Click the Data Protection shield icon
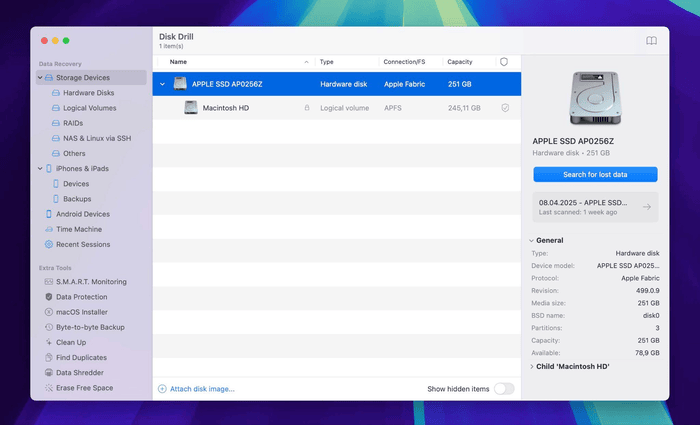700x425 pixels. pos(49,297)
